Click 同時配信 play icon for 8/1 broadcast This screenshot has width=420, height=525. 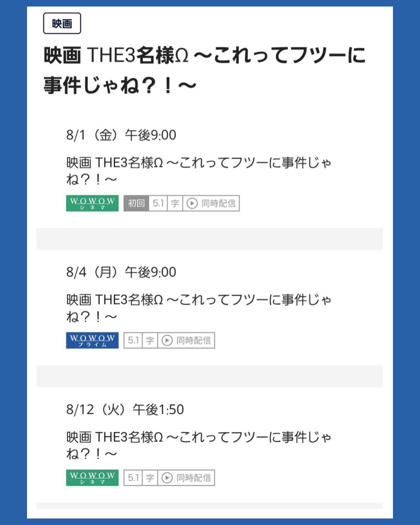tap(192, 203)
